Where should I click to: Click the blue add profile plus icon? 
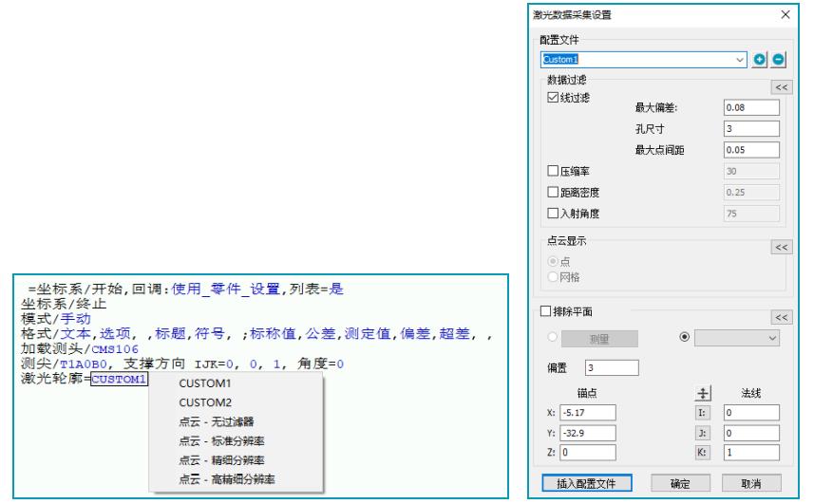click(761, 59)
